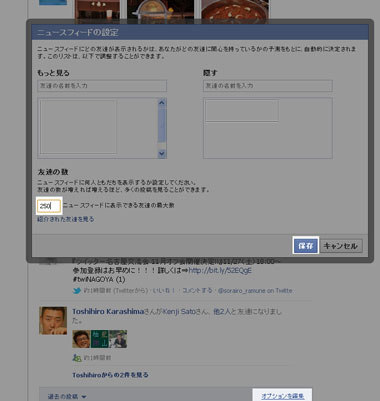Open the bit.ly link in the tweet post

220,270
